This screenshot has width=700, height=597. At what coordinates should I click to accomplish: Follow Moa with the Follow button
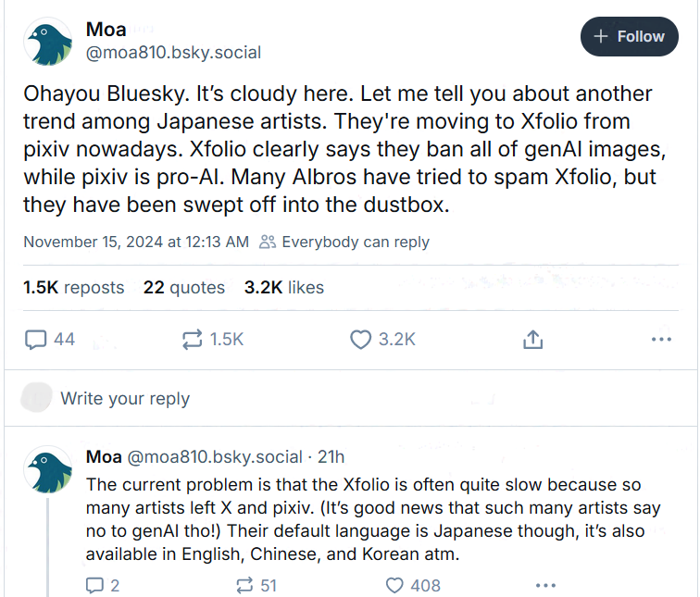point(629,37)
